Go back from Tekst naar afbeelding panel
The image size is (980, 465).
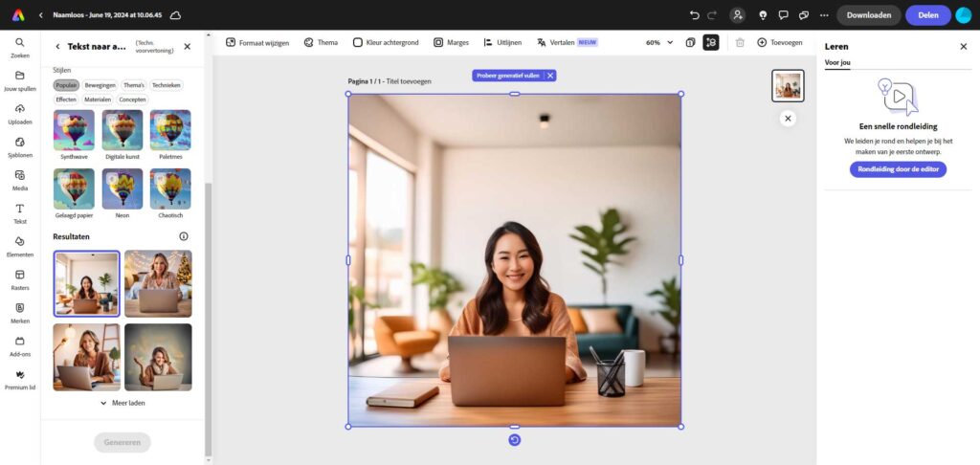(x=57, y=46)
